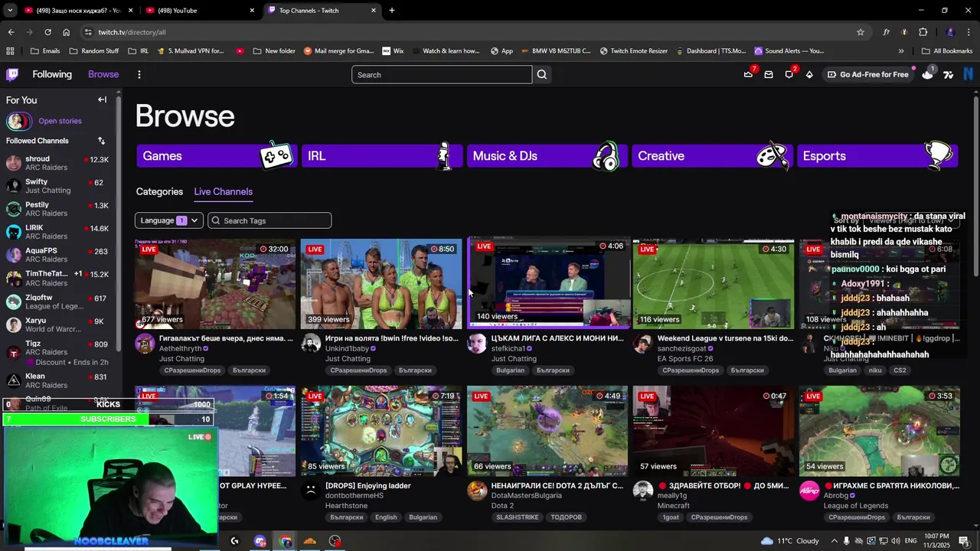Click the mealty1g channel name

click(671, 496)
